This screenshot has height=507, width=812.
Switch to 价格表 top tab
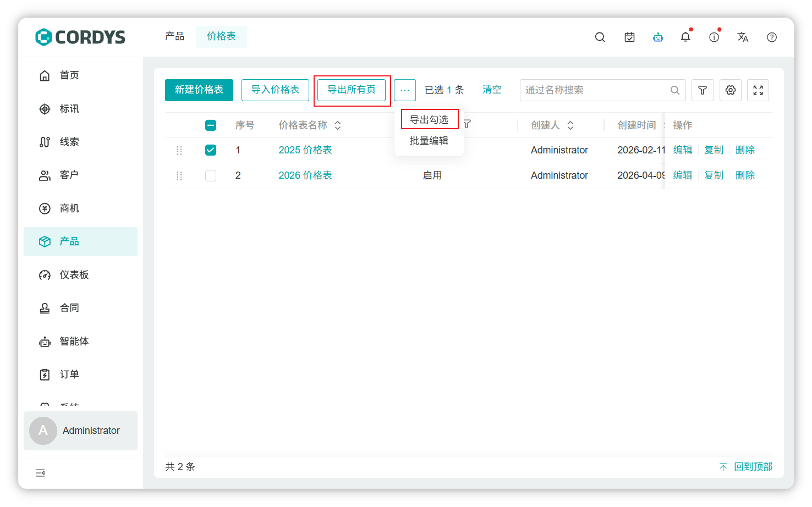221,36
